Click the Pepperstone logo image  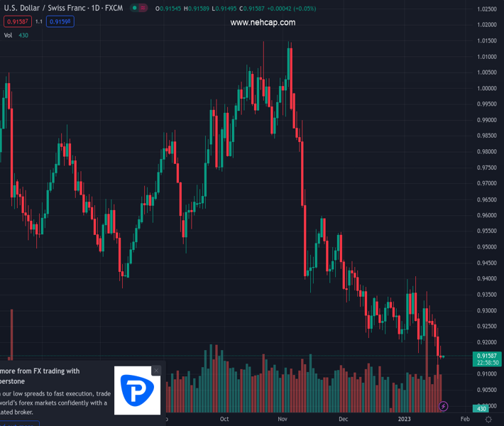[x=138, y=390]
